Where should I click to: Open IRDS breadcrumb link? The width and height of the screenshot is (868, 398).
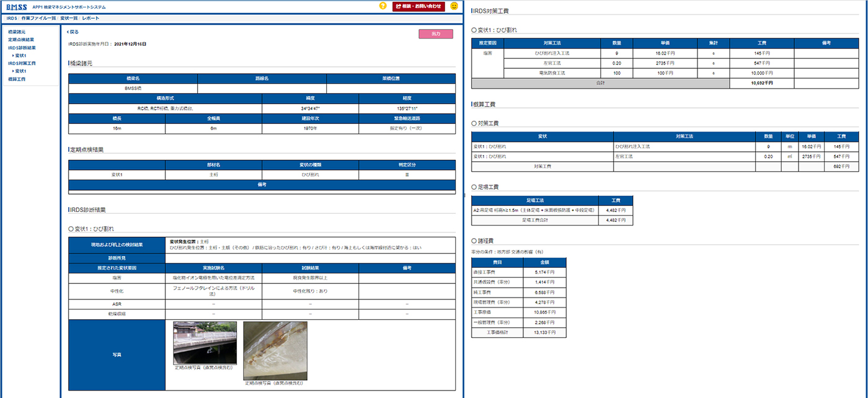tap(11, 19)
